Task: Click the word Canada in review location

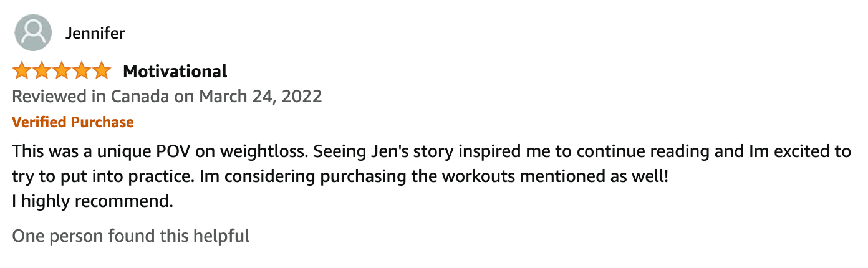Action: point(140,97)
